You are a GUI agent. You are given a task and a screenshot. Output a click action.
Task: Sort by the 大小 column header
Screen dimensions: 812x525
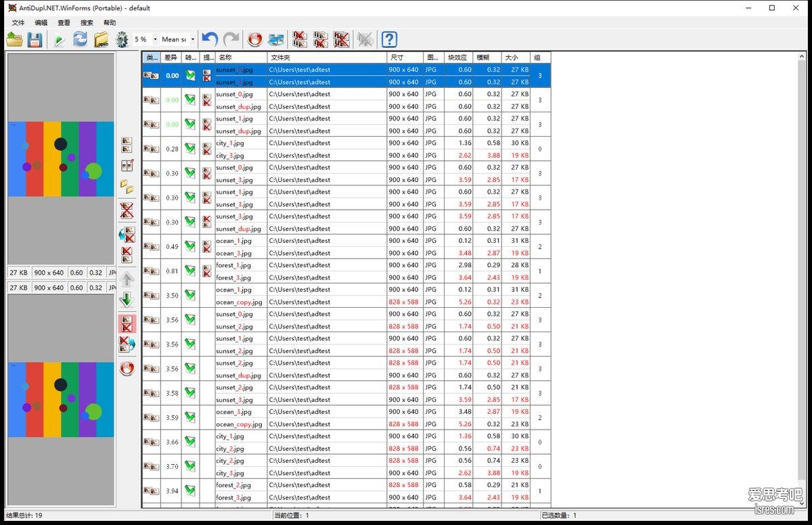(x=516, y=58)
